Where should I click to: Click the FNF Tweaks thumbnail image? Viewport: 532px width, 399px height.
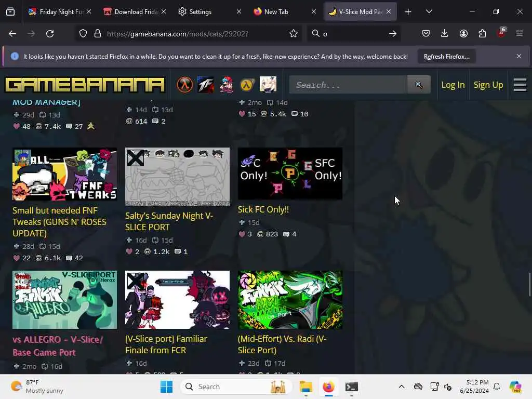[x=65, y=174]
